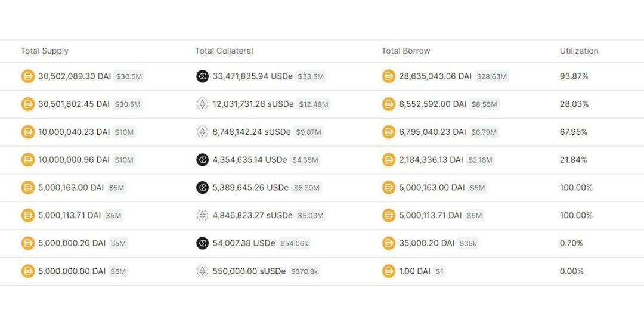Click sUSDe icon beside 550,000.00 sUSDe

[x=203, y=271]
